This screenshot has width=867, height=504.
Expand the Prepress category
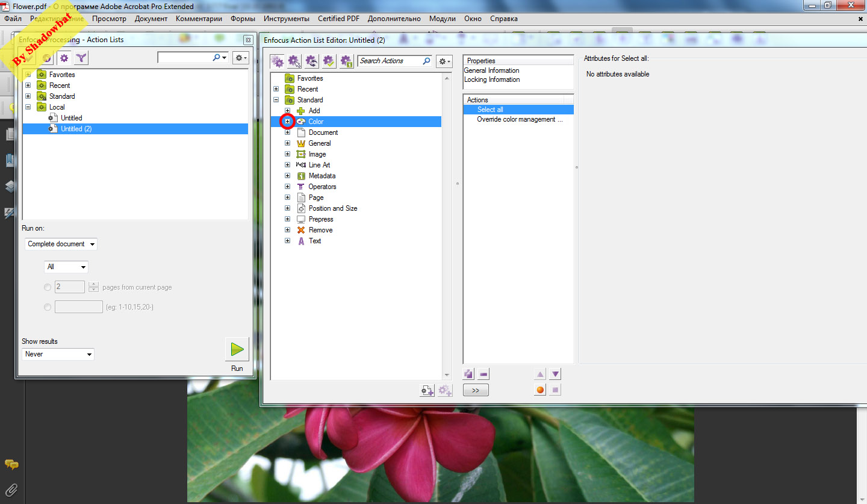pos(287,219)
